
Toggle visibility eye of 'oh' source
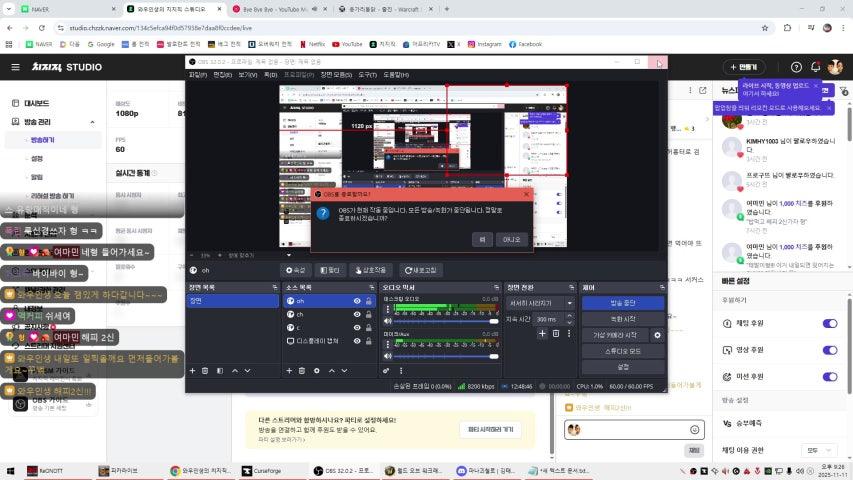click(x=356, y=301)
